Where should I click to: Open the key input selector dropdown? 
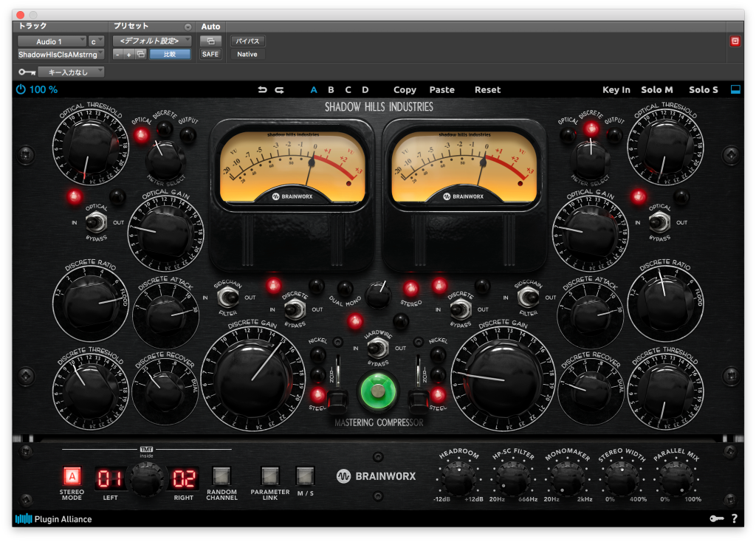click(71, 72)
